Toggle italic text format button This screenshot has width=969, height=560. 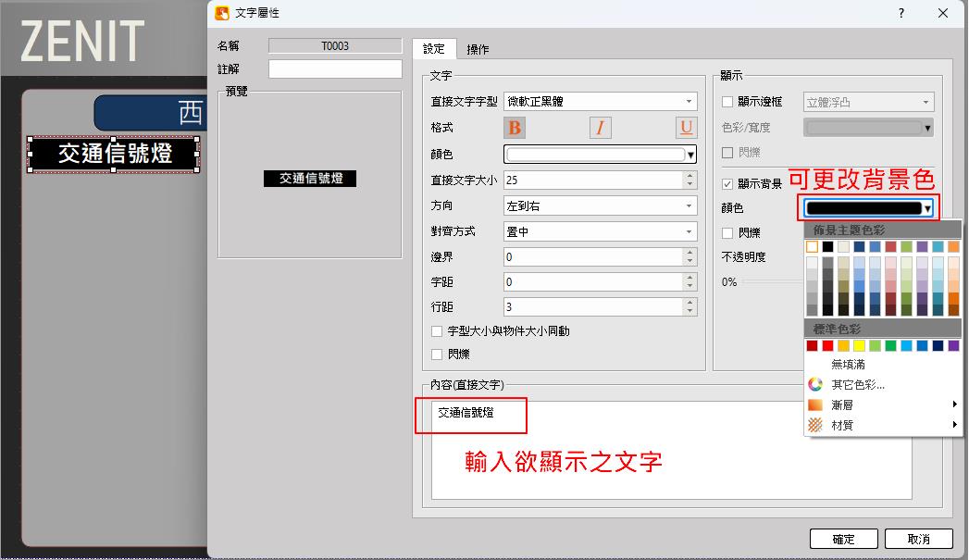(600, 128)
